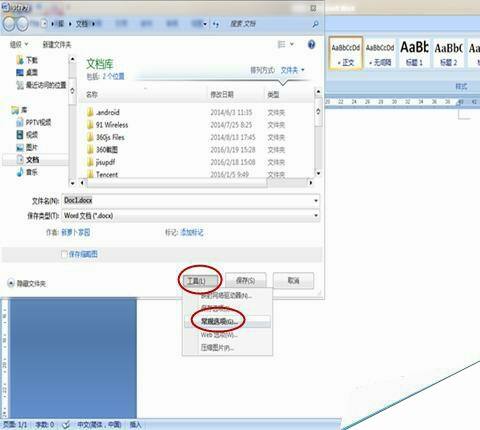Click the 新建文件夹 button
Screen dimensions: 480x430
[57, 44]
